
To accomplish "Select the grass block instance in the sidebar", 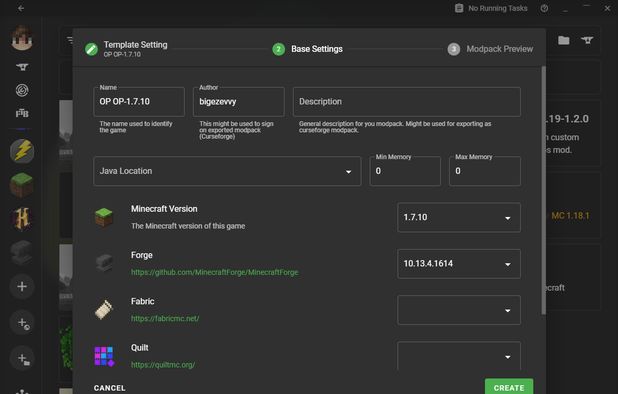I will (x=22, y=185).
